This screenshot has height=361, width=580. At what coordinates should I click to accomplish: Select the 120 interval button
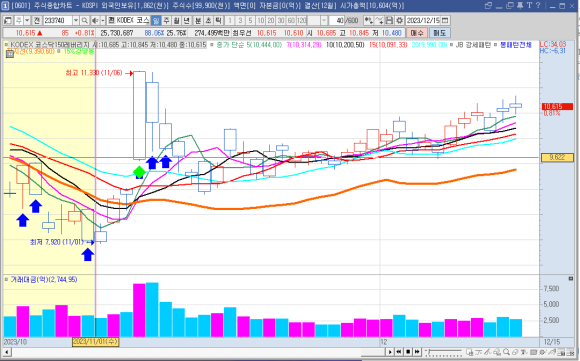coord(302,20)
